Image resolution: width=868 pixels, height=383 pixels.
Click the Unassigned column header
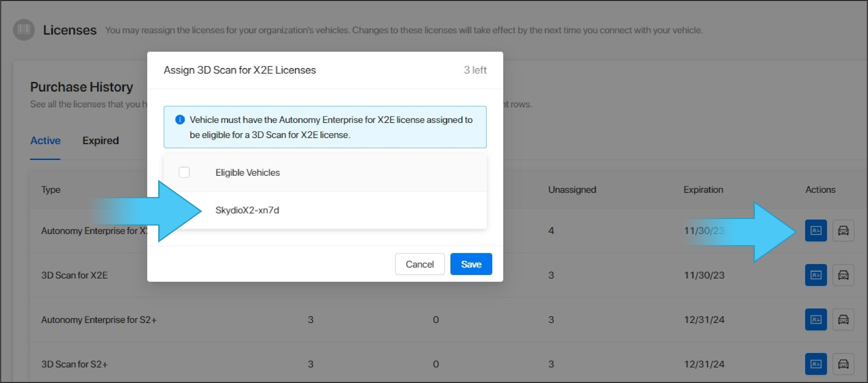572,190
